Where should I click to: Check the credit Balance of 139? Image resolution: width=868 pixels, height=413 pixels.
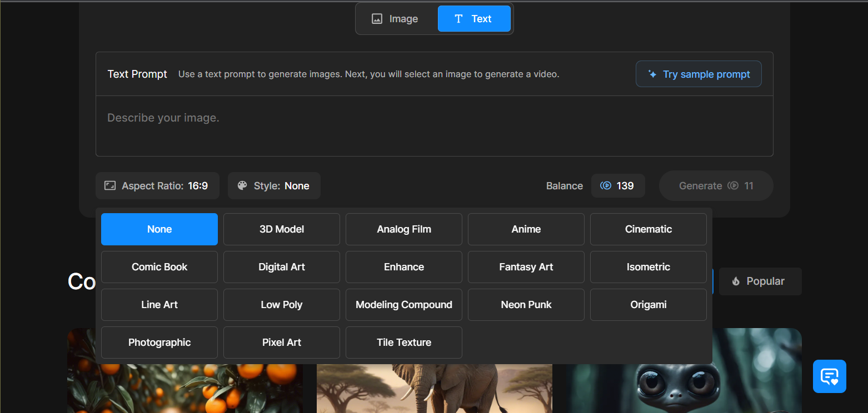pyautogui.click(x=618, y=186)
